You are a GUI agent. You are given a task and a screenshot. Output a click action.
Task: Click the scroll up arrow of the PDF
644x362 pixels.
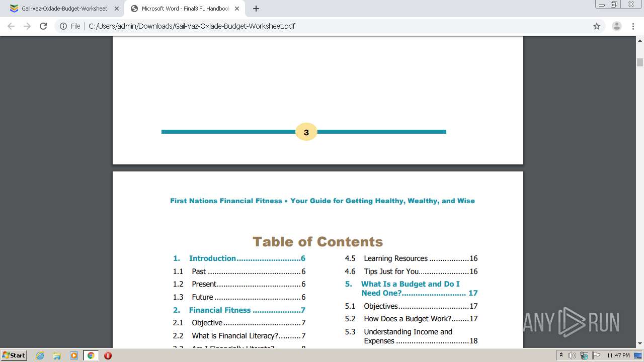640,40
